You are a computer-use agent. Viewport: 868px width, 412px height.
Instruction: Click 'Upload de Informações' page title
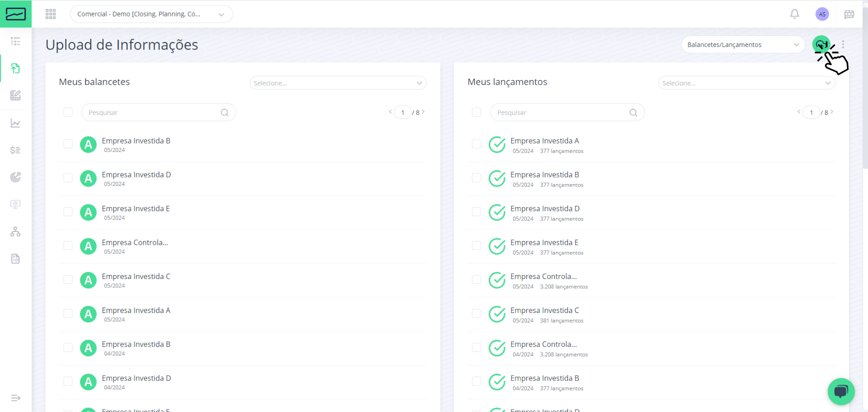122,44
